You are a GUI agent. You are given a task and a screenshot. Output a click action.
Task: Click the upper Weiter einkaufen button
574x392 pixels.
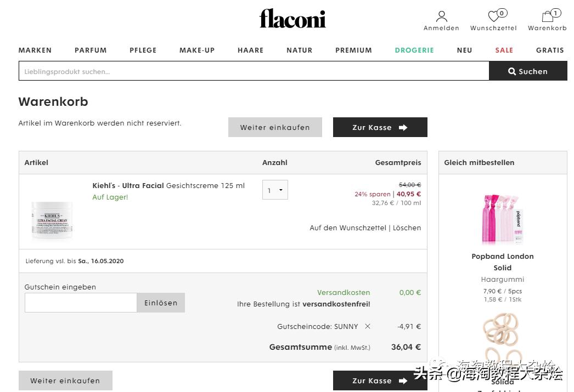click(x=275, y=127)
